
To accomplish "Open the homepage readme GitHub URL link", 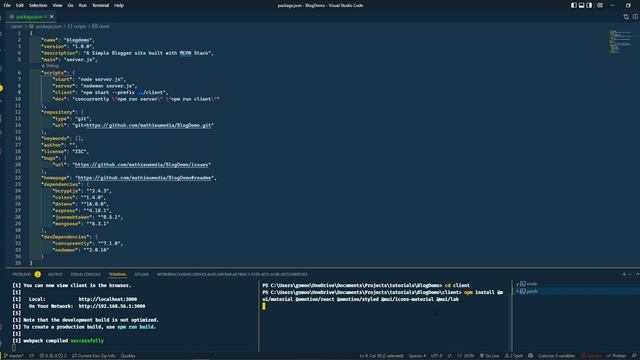I will (144, 178).
